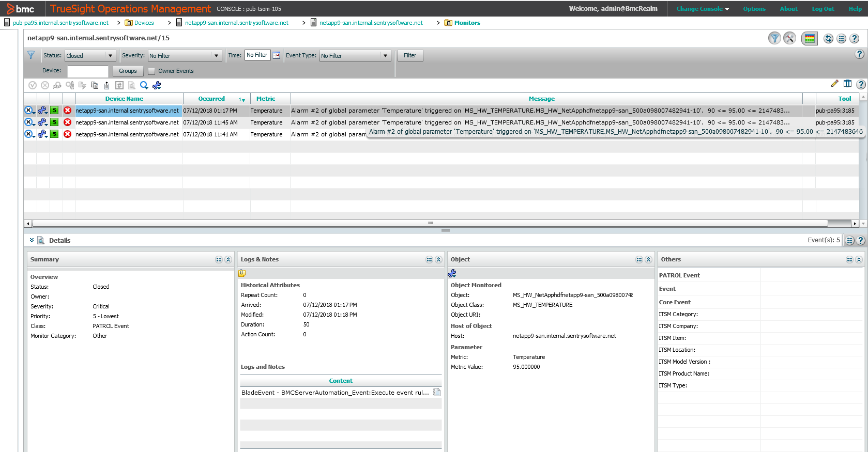Open the Status dropdown showing Closed
The width and height of the screenshot is (868, 452).
[110, 56]
